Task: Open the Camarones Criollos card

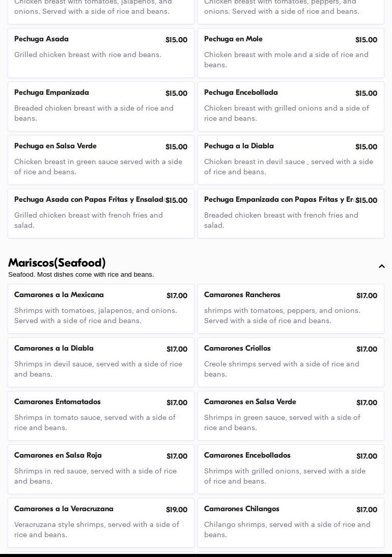Action: [x=291, y=362]
